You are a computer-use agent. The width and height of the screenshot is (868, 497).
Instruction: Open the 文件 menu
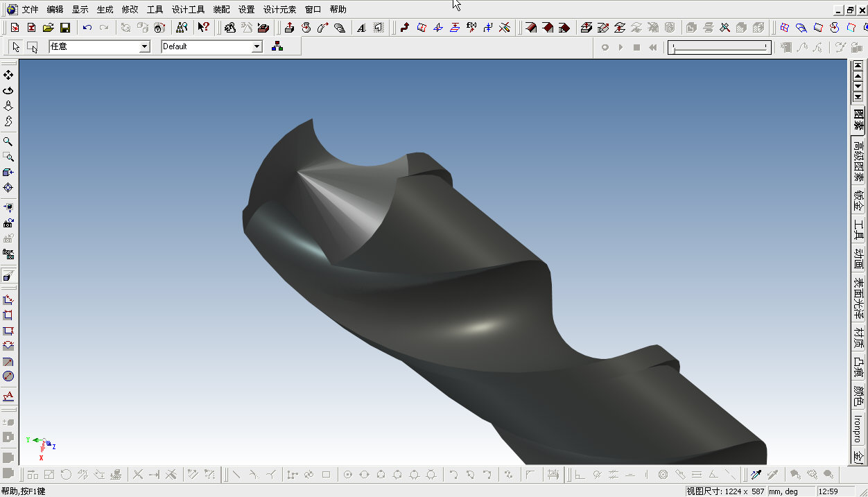click(31, 10)
